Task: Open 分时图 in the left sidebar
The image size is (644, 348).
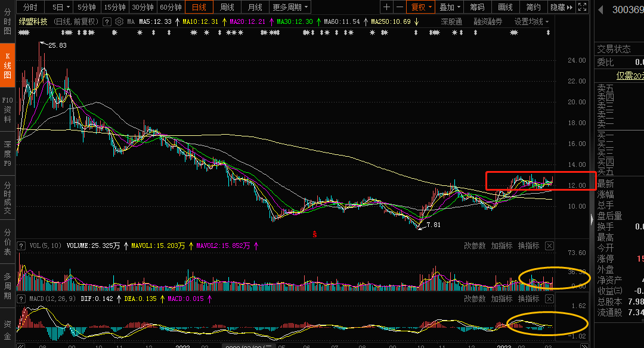Action: point(7,21)
